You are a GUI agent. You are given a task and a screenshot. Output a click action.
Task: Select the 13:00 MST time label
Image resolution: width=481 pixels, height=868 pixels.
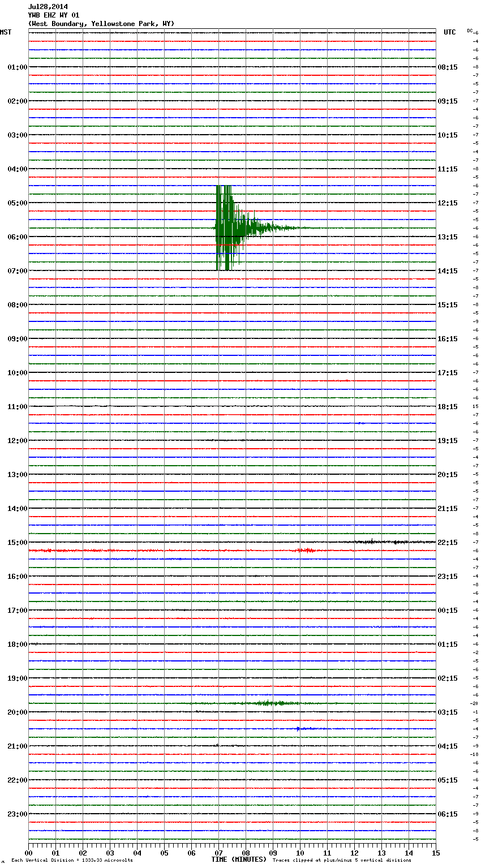[x=18, y=475]
